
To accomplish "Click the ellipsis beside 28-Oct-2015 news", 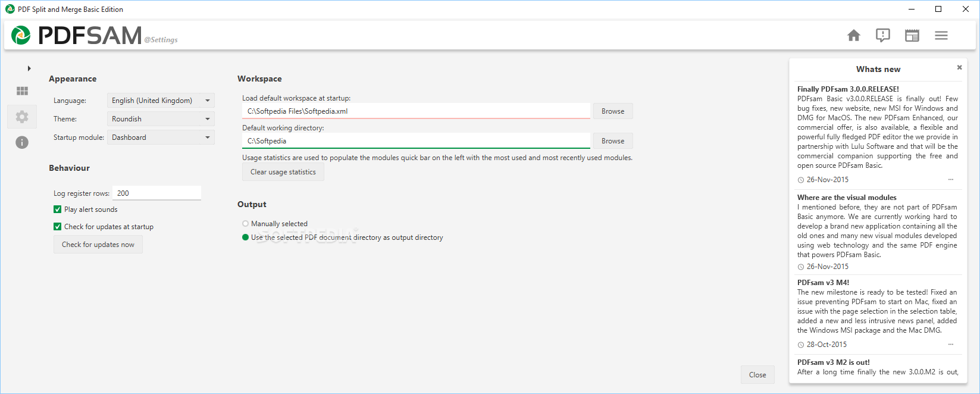I will point(950,345).
